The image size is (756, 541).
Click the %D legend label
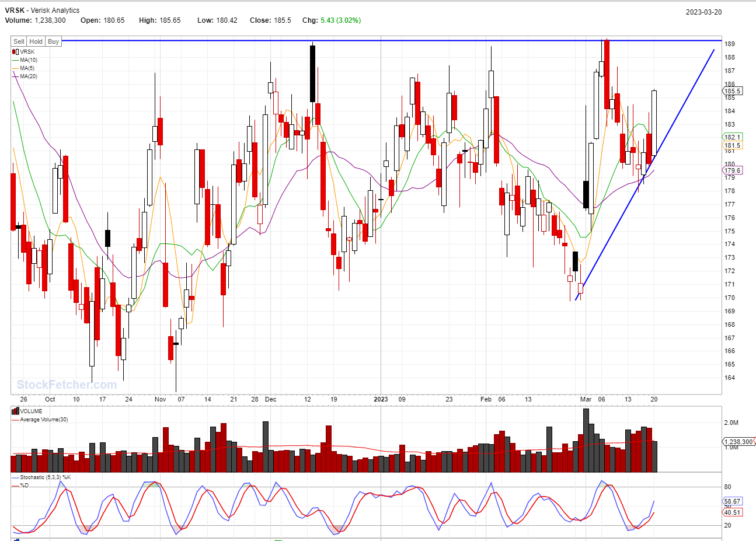click(x=24, y=485)
